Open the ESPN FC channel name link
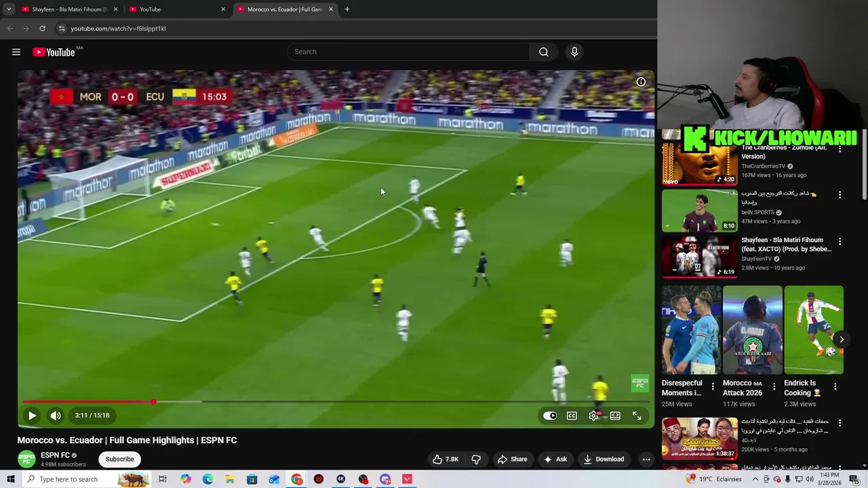 tap(55, 455)
